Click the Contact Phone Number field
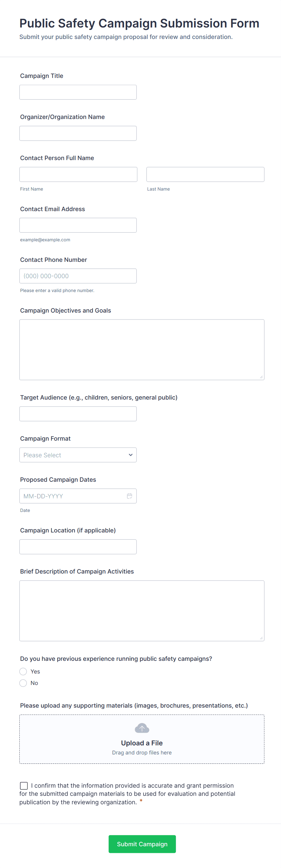Image resolution: width=281 pixels, height=868 pixels. pyautogui.click(x=78, y=276)
